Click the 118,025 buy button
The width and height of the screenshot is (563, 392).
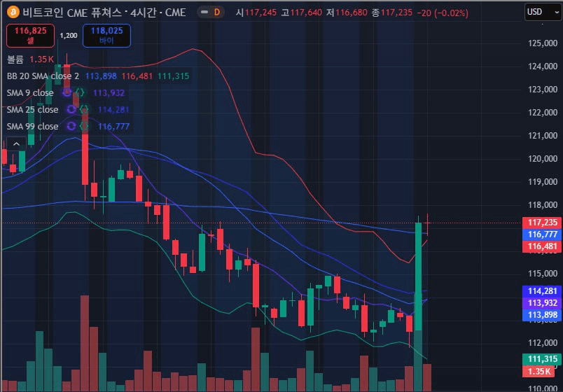coord(106,36)
